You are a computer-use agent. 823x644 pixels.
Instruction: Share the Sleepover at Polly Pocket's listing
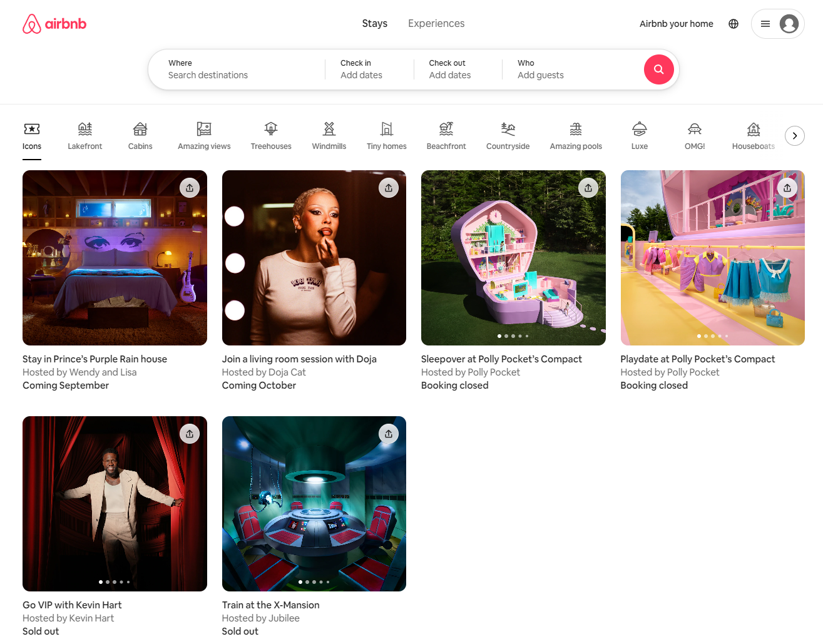(588, 188)
